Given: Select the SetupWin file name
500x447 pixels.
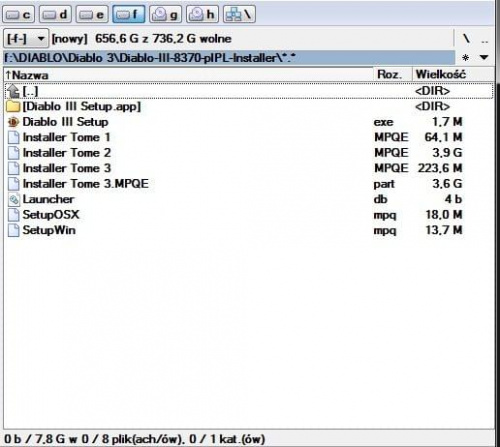Looking at the screenshot, I should pyautogui.click(x=49, y=230).
